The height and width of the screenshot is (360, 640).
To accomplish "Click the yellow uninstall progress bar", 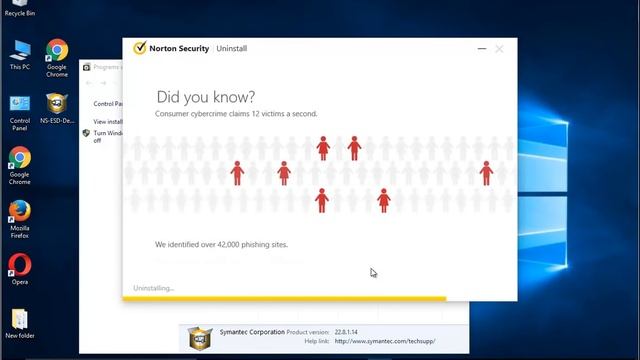I will tap(284, 299).
